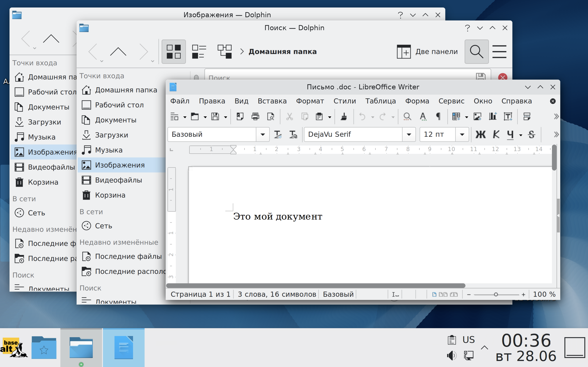Click the Insert Text Box icon in Writer
588x367 pixels.
point(508,117)
